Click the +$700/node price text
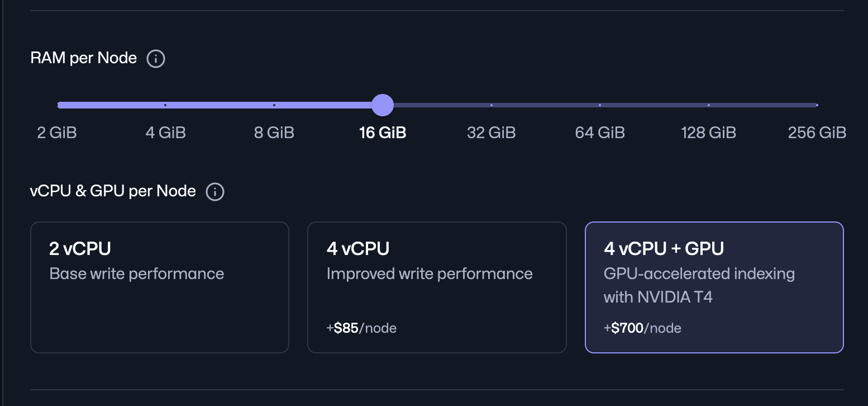This screenshot has width=868, height=406. [642, 328]
